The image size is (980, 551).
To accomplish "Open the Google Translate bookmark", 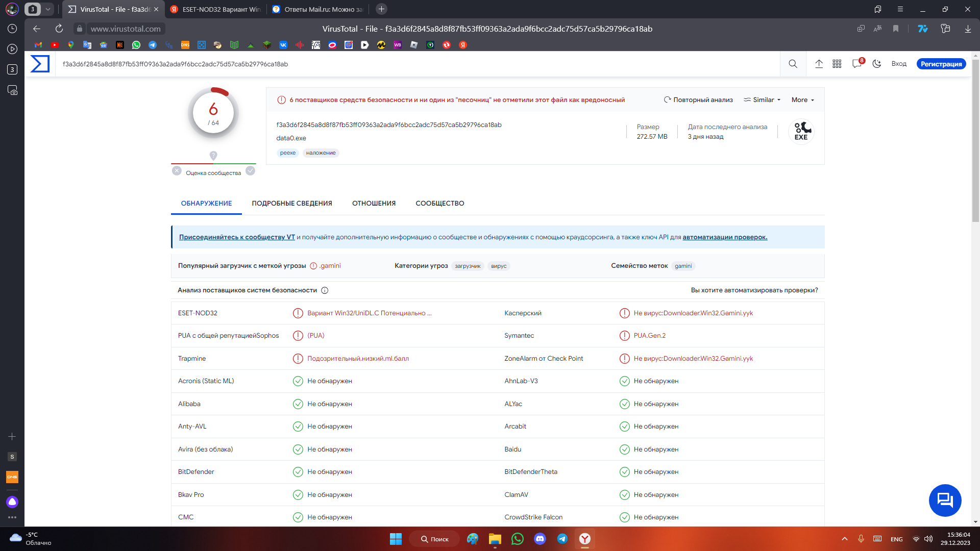I will click(x=87, y=45).
